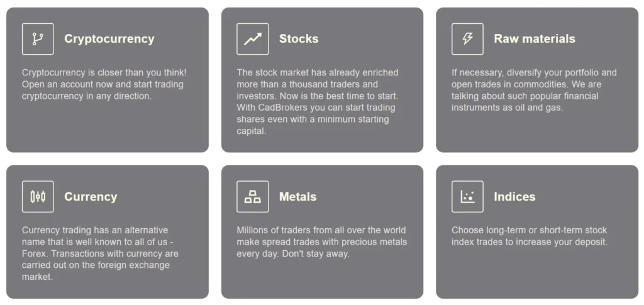Select the Raw materials heading

tap(534, 39)
